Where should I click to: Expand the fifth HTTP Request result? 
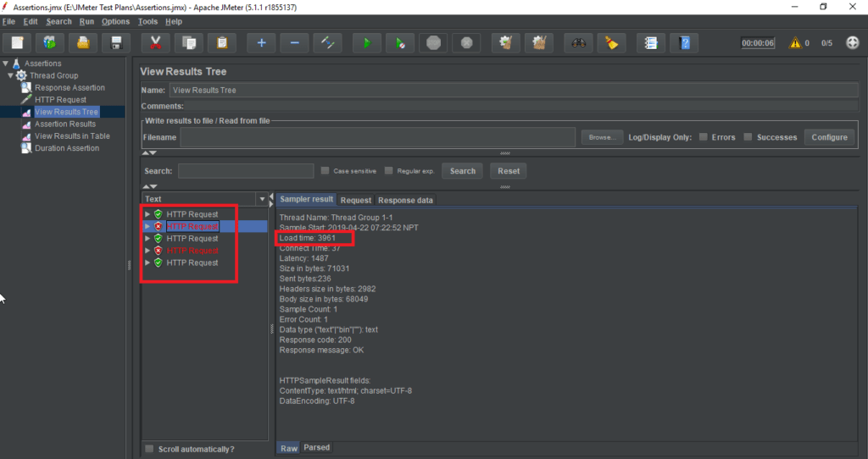tap(147, 263)
